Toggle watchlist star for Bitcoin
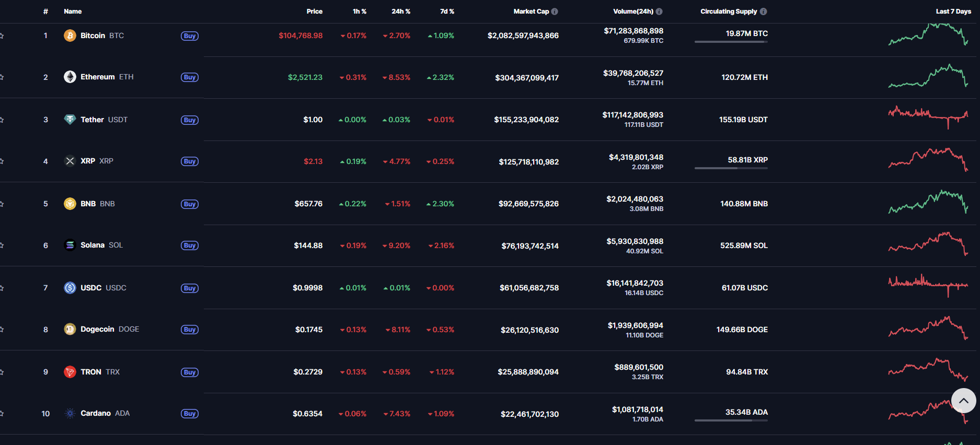The width and height of the screenshot is (980, 445). (x=2, y=36)
